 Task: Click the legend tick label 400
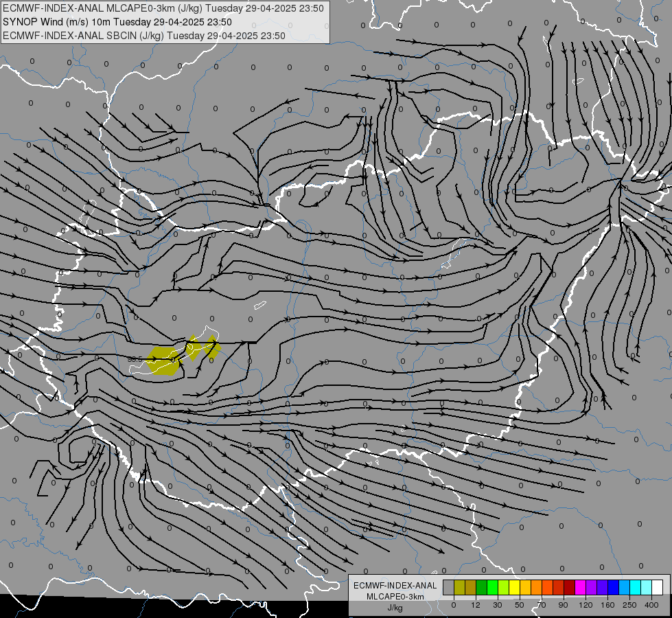click(x=651, y=605)
